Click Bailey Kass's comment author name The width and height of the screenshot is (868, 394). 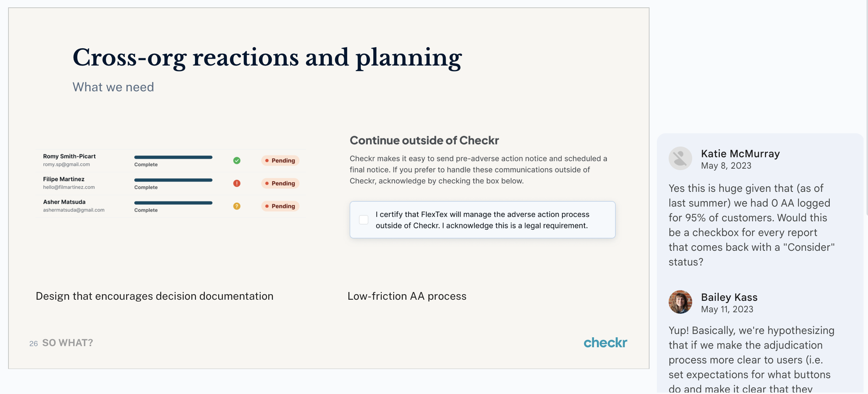pyautogui.click(x=729, y=297)
